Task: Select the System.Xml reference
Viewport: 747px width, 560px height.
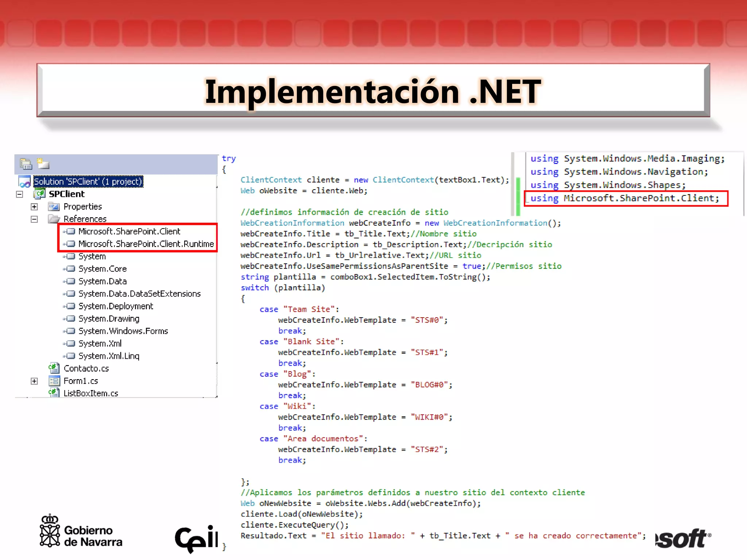Action: 100,343
